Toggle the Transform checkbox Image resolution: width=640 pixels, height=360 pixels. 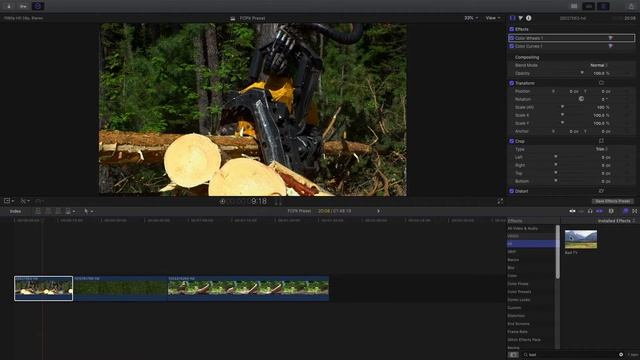[511, 83]
